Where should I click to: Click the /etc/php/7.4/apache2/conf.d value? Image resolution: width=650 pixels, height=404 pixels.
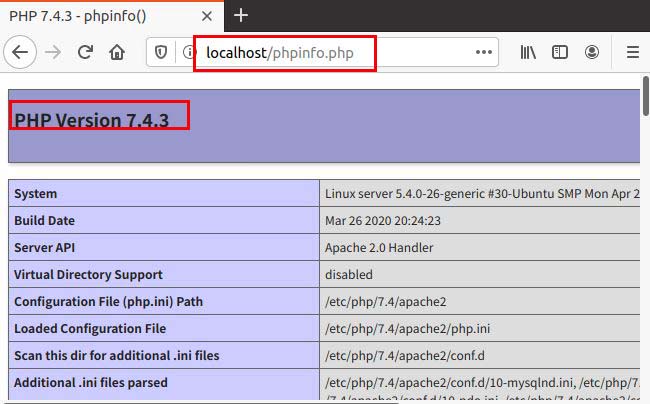pos(405,355)
